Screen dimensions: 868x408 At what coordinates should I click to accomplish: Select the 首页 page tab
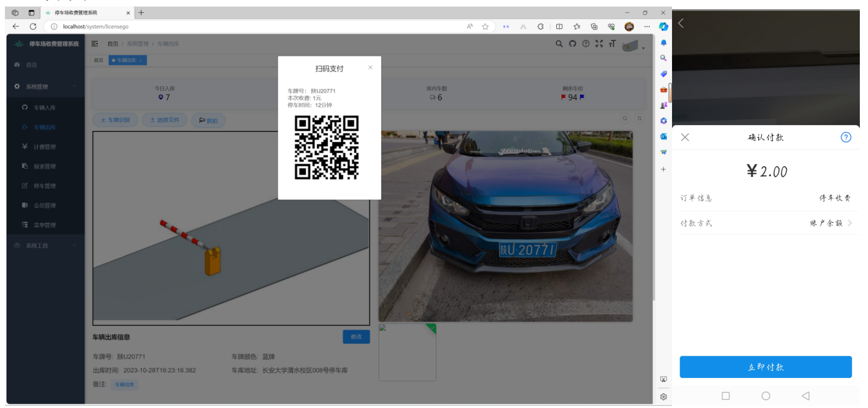tap(99, 61)
